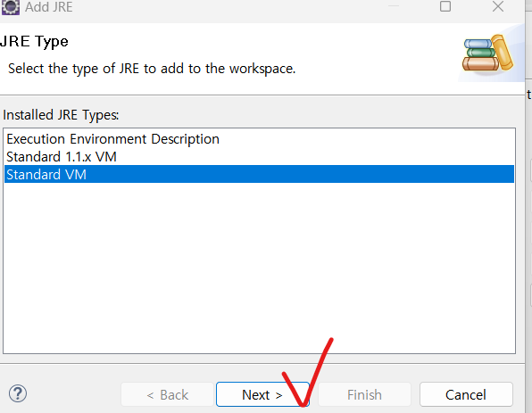This screenshot has width=532, height=413.
Task: Select the Standard VM list entry
Action: pyautogui.click(x=259, y=174)
